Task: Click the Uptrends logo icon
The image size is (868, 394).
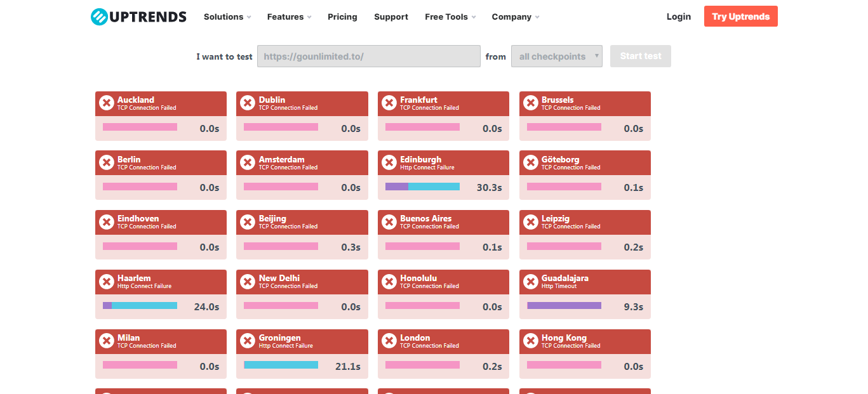Action: (100, 17)
